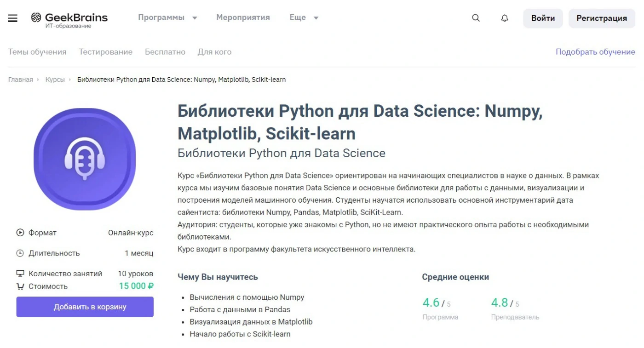Click the Стоимость label
The width and height of the screenshot is (644, 348).
point(48,286)
